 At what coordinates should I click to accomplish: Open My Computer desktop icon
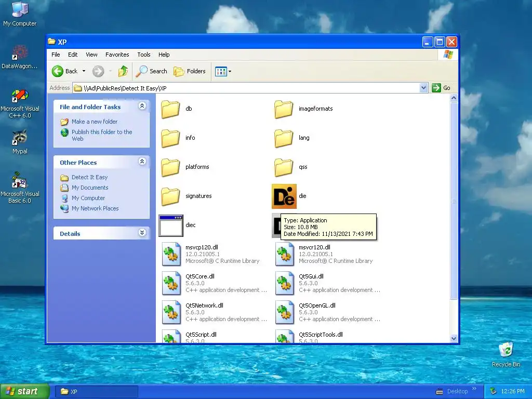click(x=20, y=14)
